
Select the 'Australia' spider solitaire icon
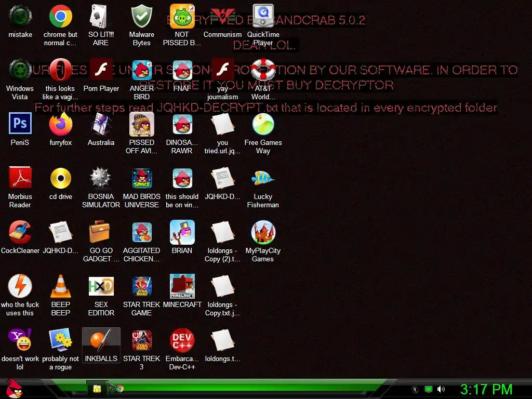click(101, 124)
